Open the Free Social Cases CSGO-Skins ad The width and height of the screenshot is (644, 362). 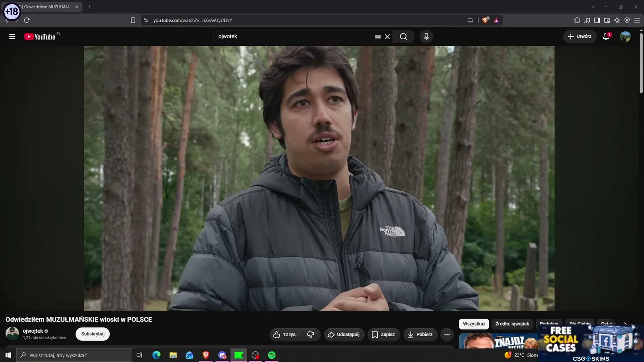pyautogui.click(x=591, y=342)
